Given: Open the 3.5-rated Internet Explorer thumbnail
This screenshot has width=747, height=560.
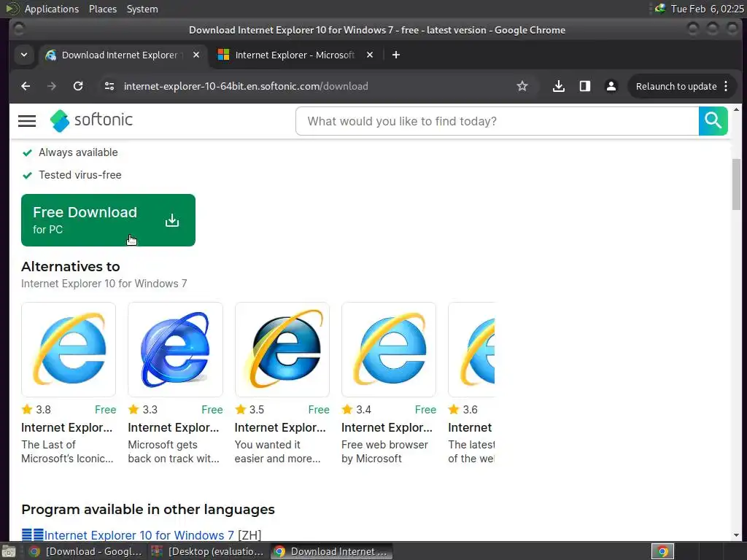Looking at the screenshot, I should (282, 349).
